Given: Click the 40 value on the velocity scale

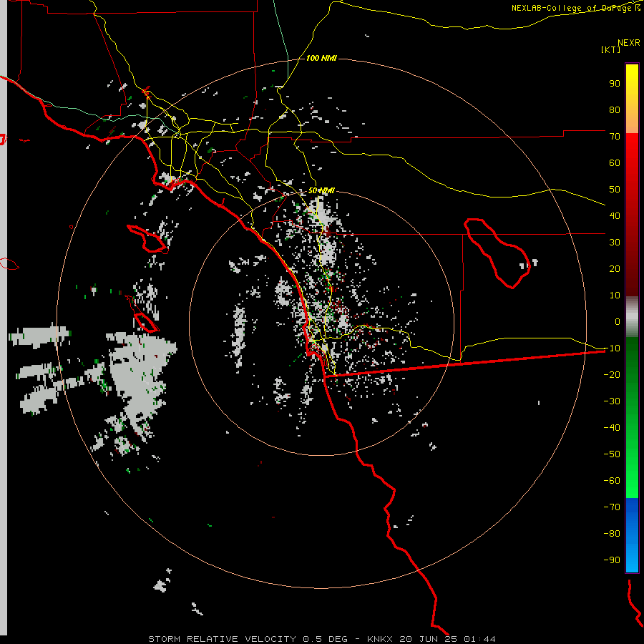Looking at the screenshot, I should tap(615, 215).
